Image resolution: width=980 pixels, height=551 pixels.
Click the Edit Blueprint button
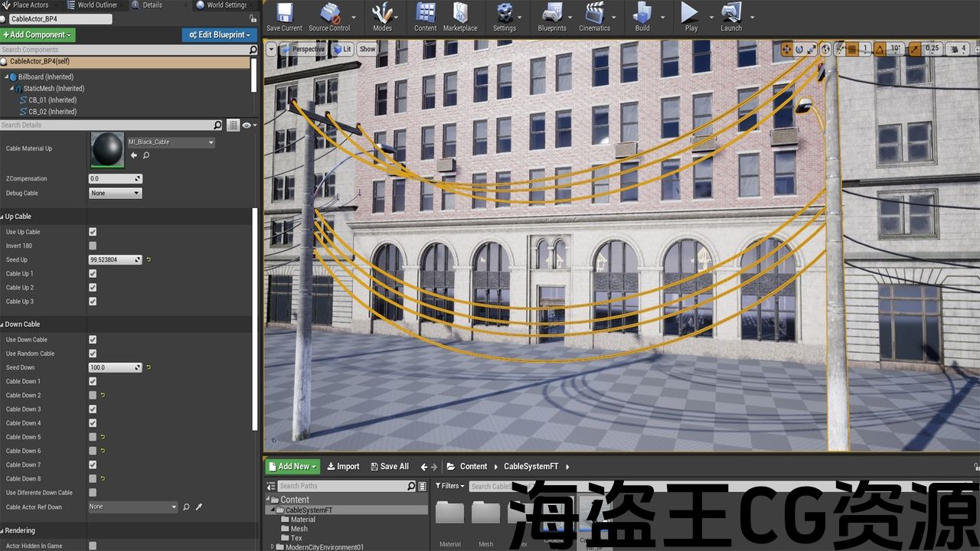pos(219,34)
